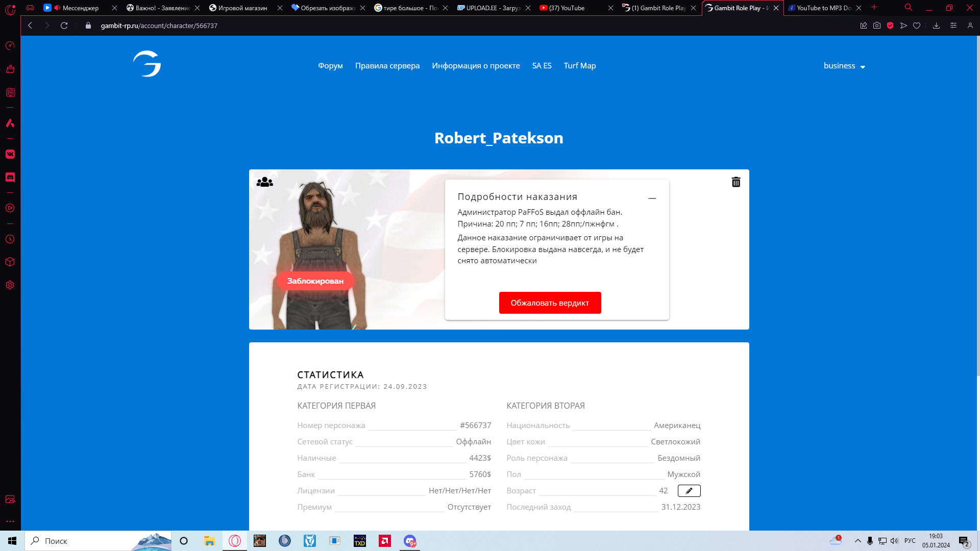Click the Обжаловать вердикт button
This screenshot has width=980, height=551.
click(550, 303)
